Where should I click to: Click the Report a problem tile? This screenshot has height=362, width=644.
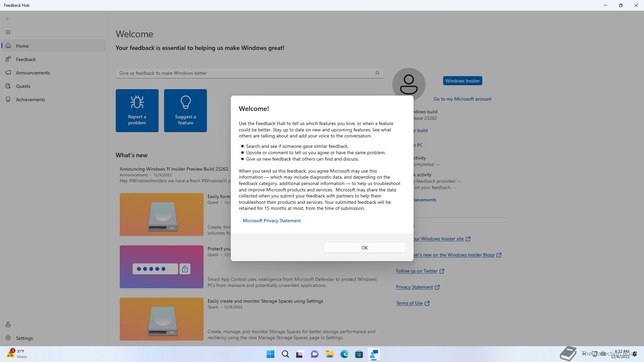coord(137,111)
